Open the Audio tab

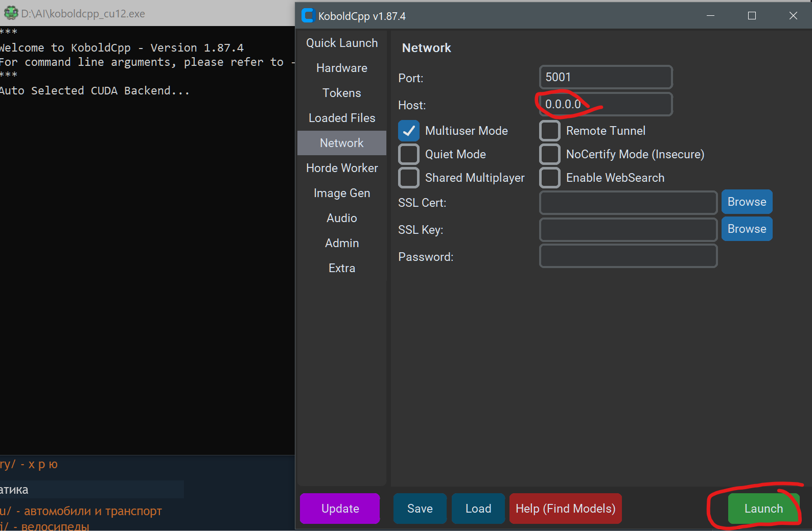point(342,218)
